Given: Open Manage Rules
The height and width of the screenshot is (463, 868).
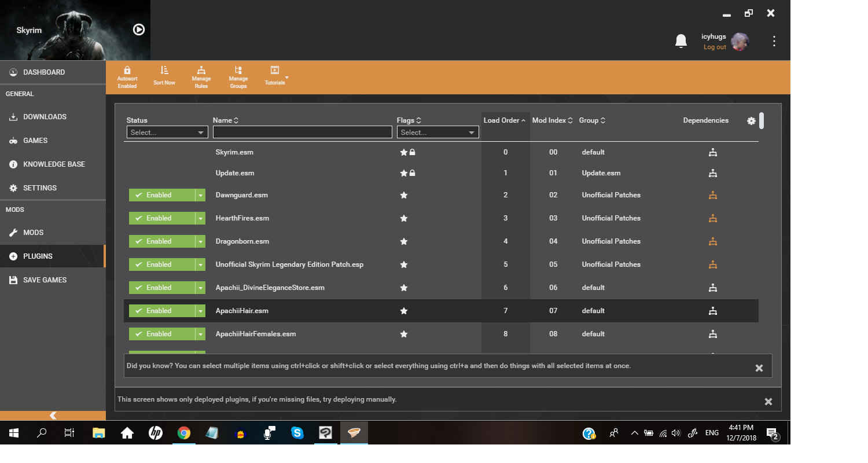Looking at the screenshot, I should point(201,78).
